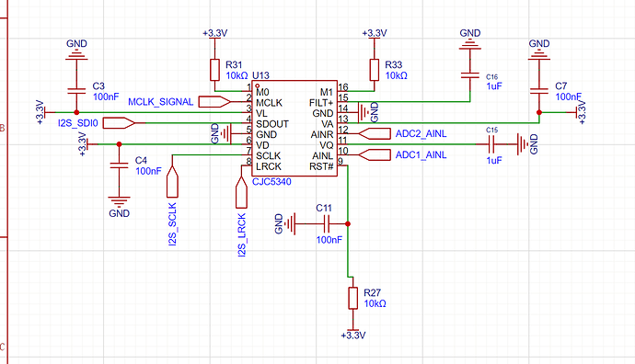
Task: Select resistor R31 symbol
Action: coord(214,70)
